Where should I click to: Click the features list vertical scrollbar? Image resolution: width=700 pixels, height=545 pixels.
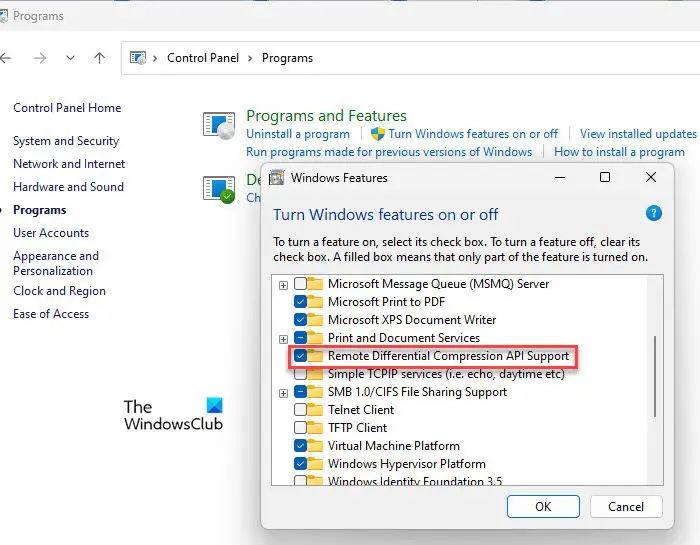655,375
